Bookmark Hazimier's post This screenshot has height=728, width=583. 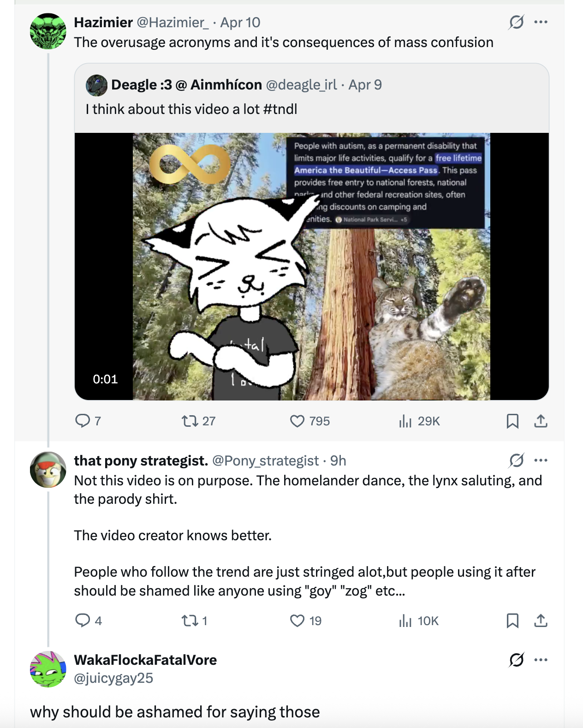click(512, 421)
